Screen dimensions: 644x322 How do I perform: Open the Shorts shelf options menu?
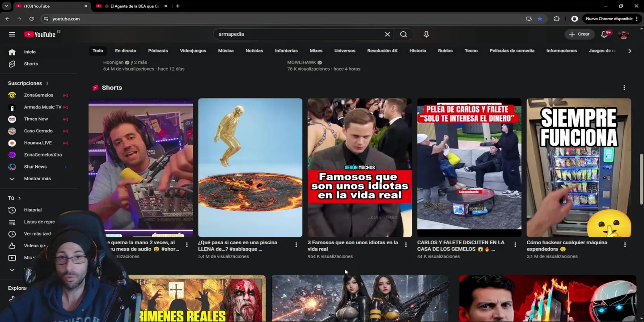click(x=624, y=88)
